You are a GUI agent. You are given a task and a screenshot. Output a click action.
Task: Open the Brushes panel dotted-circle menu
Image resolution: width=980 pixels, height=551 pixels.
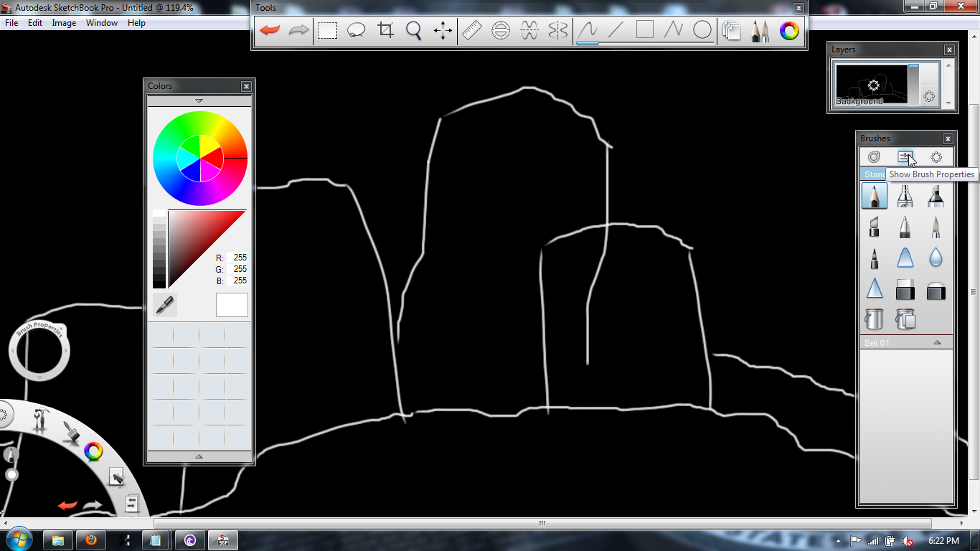[936, 157]
